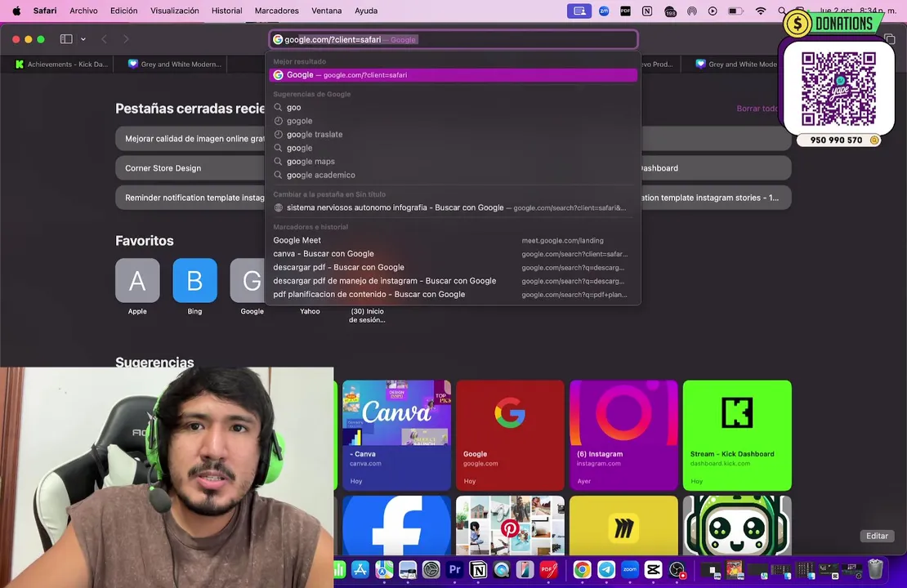Open the PDF editor dock icon

pyautogui.click(x=548, y=570)
